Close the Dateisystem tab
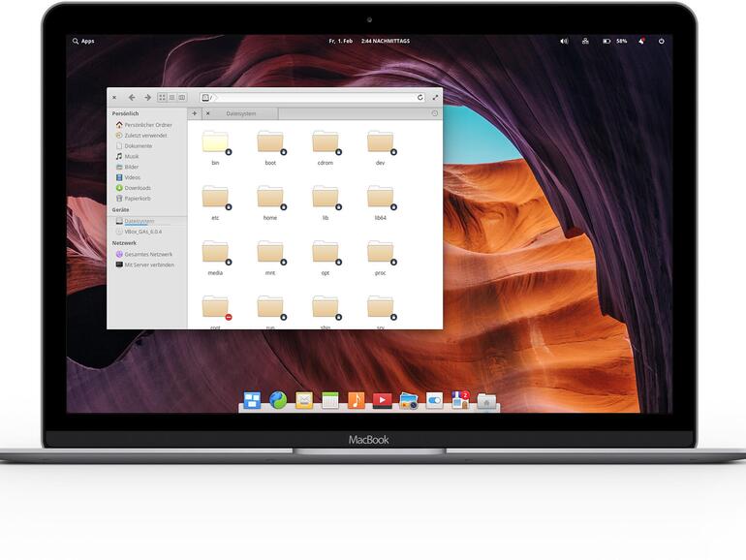 tap(208, 113)
